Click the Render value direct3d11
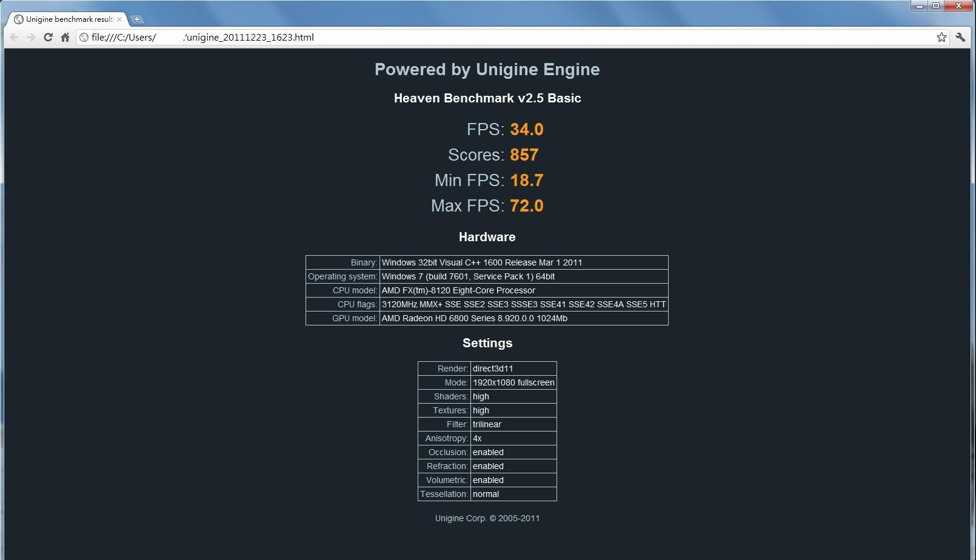Viewport: 976px width, 560px height. click(x=513, y=368)
